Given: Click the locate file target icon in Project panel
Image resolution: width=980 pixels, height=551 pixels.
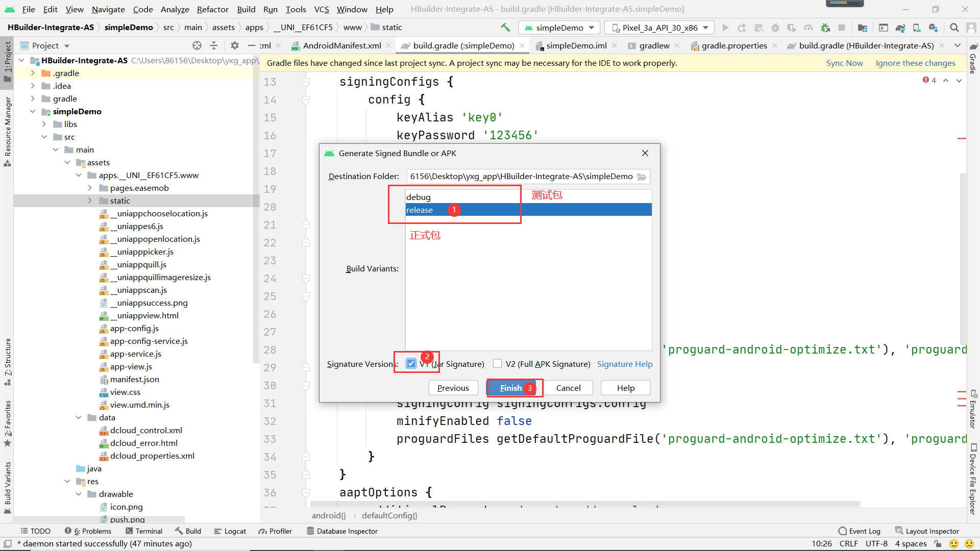Looking at the screenshot, I should [x=197, y=45].
